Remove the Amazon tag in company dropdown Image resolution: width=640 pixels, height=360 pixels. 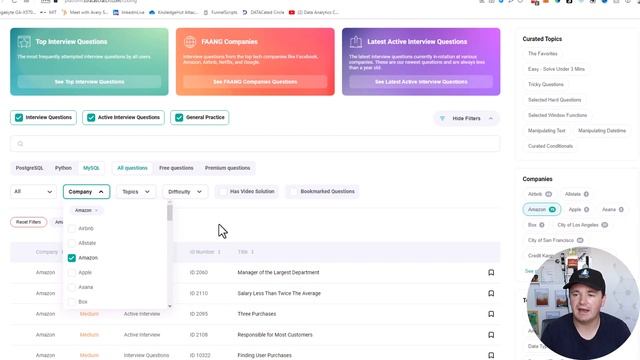[96, 210]
